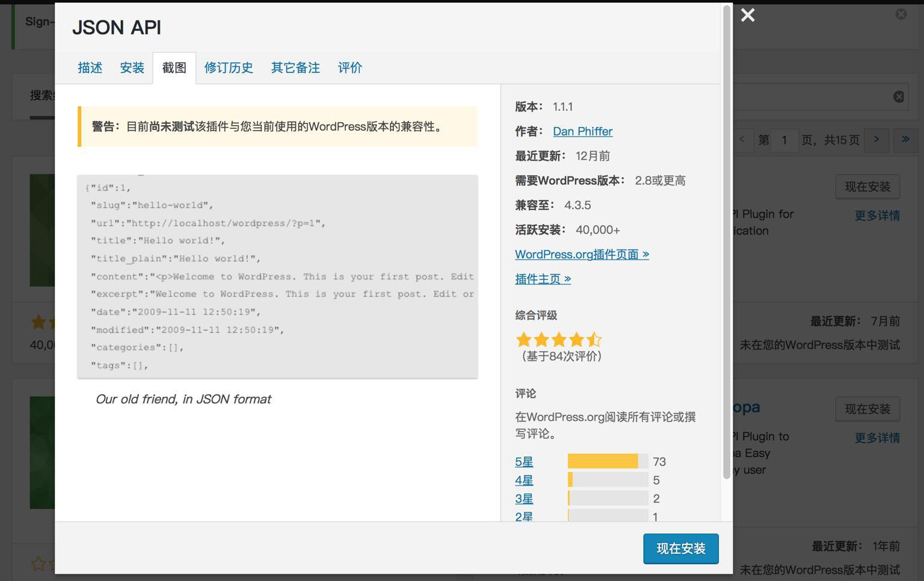
Task: Visit the WordPress.org插件页面 link
Action: click(582, 255)
